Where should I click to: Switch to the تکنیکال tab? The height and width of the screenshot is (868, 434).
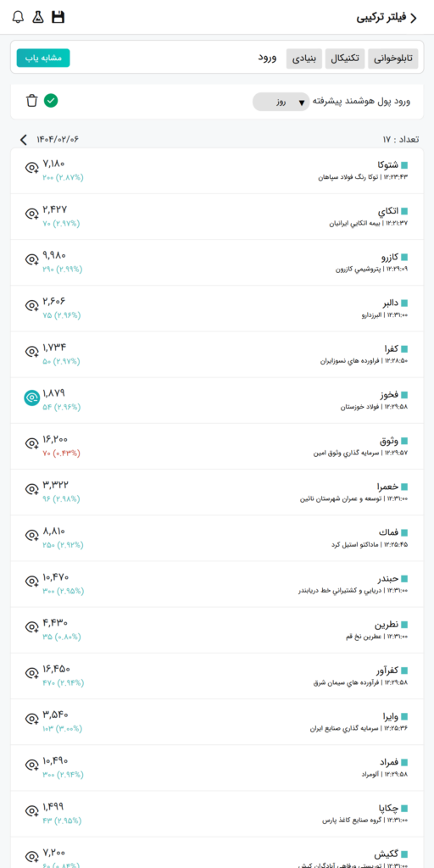pyautogui.click(x=346, y=58)
